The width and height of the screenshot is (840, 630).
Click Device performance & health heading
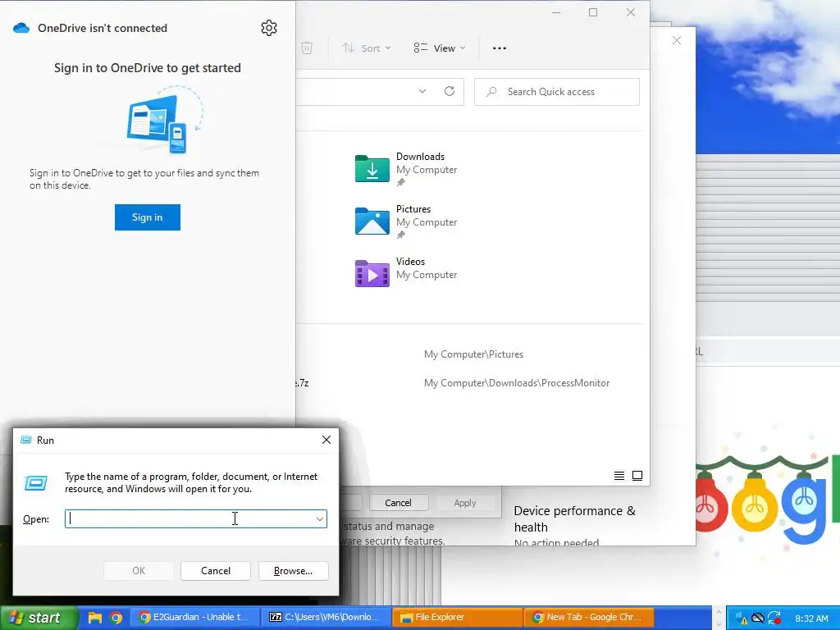575,519
